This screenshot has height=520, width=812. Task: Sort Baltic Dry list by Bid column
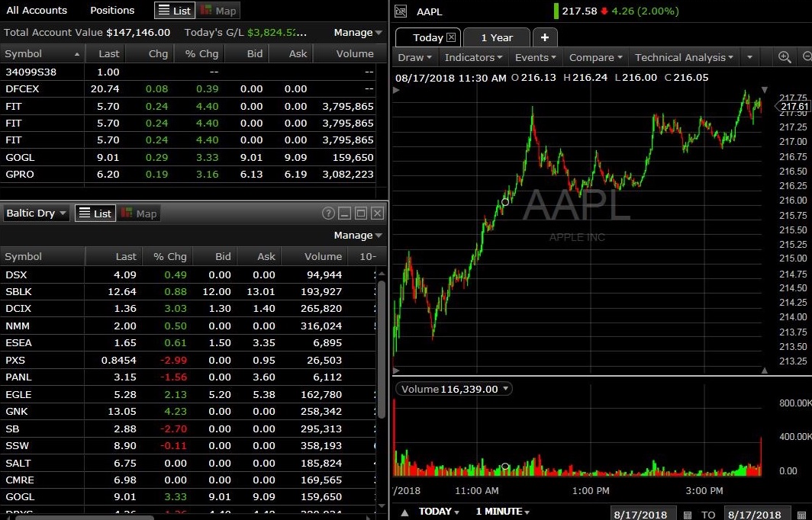[214, 257]
